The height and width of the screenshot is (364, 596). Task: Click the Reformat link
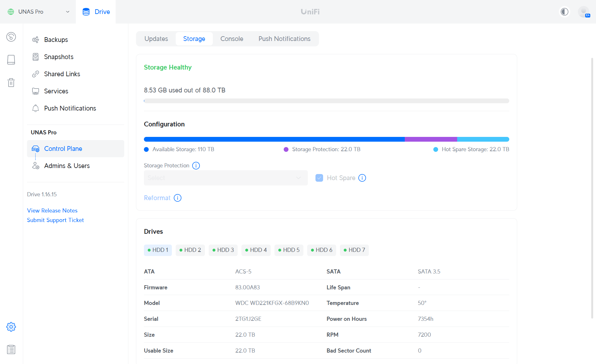click(x=157, y=198)
